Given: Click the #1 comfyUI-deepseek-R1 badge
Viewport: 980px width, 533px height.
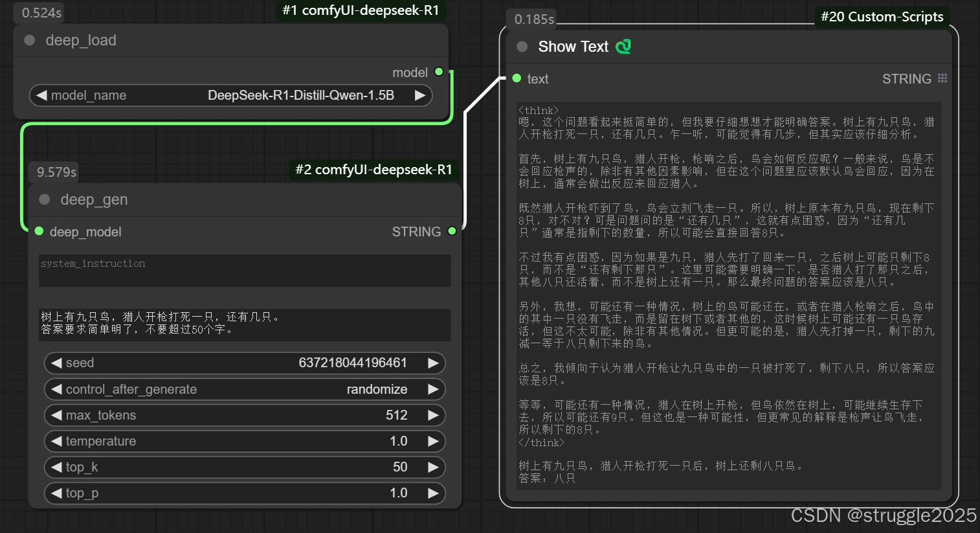Looking at the screenshot, I should click(361, 10).
